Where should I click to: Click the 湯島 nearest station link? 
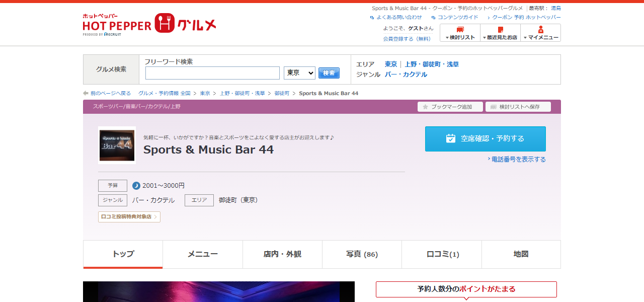[x=556, y=8]
